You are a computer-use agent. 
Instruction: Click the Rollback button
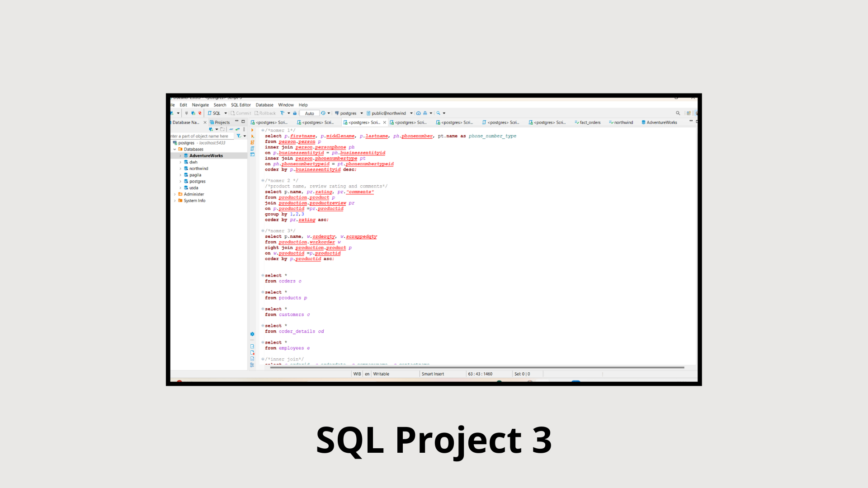pyautogui.click(x=265, y=113)
